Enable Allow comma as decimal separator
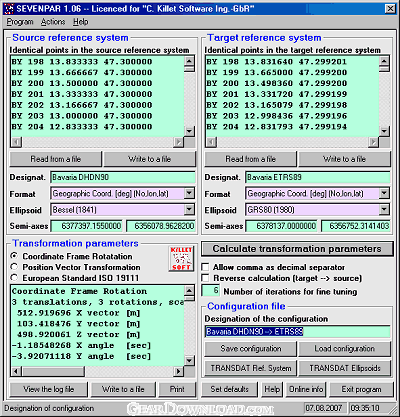The width and height of the screenshot is (400, 417). pyautogui.click(x=205, y=267)
